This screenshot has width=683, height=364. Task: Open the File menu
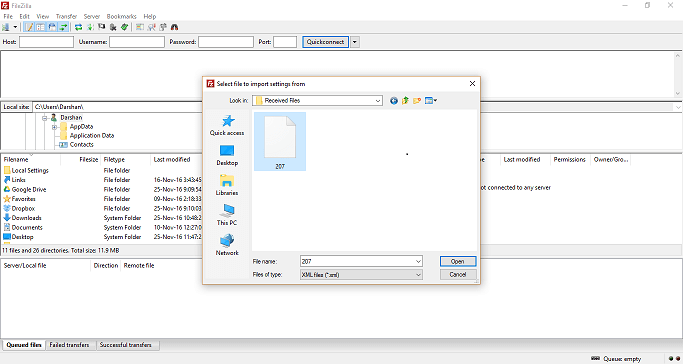click(x=8, y=16)
